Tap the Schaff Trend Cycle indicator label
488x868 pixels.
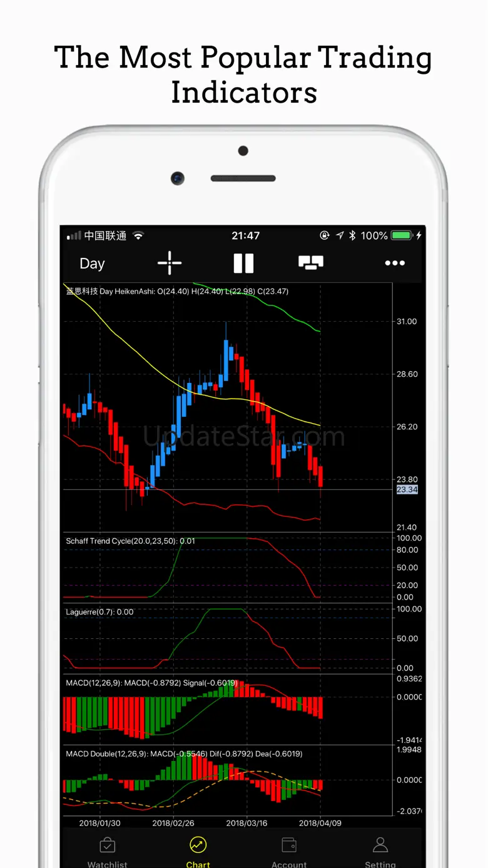pos(130,541)
